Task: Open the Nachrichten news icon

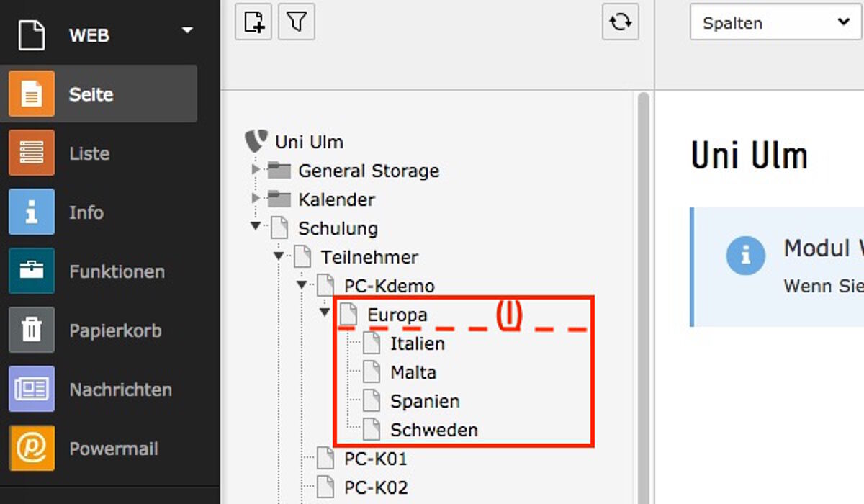Action: pos(32,389)
